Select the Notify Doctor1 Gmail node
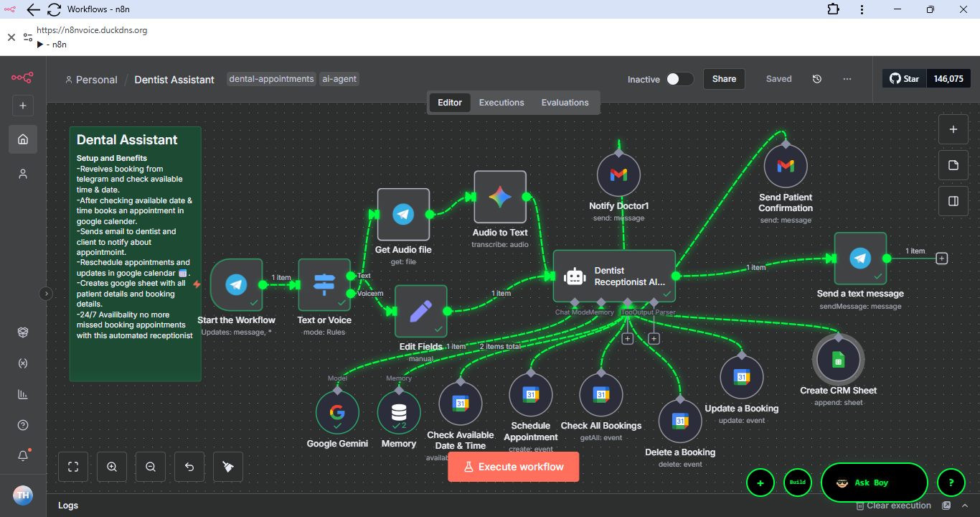 pyautogui.click(x=618, y=174)
